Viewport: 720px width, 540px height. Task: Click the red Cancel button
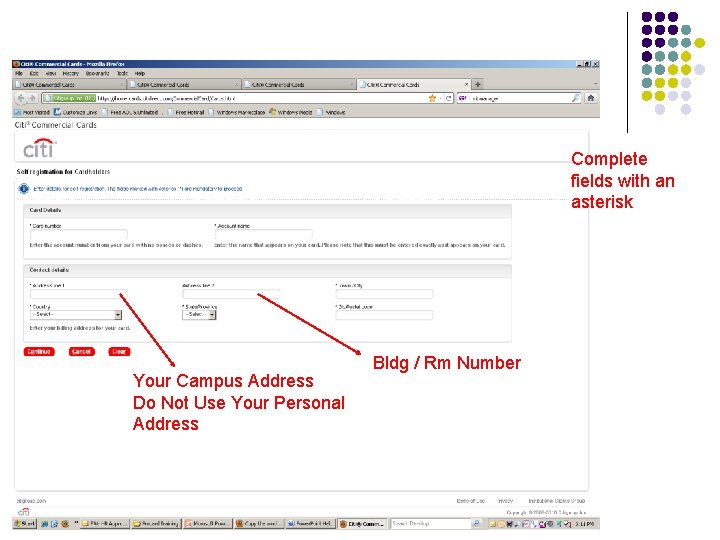(x=81, y=352)
